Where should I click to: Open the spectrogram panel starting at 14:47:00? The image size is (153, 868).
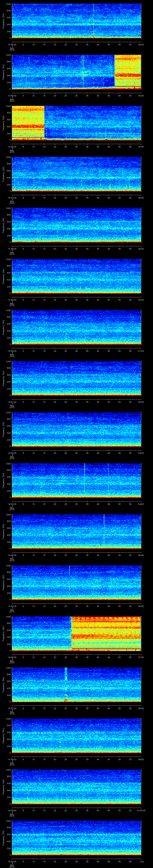76,174
